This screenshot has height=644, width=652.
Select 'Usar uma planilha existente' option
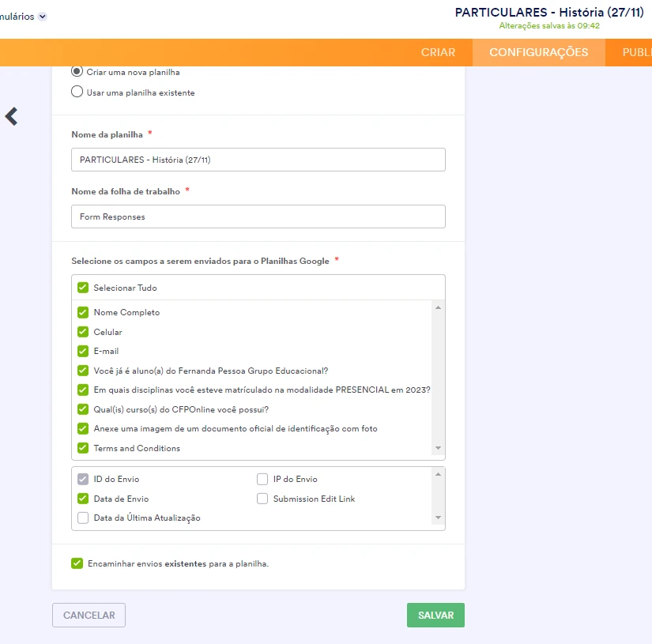77,91
